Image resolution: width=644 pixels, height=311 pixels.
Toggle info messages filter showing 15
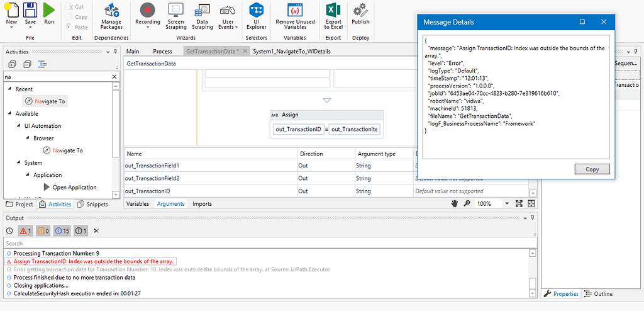(62, 231)
